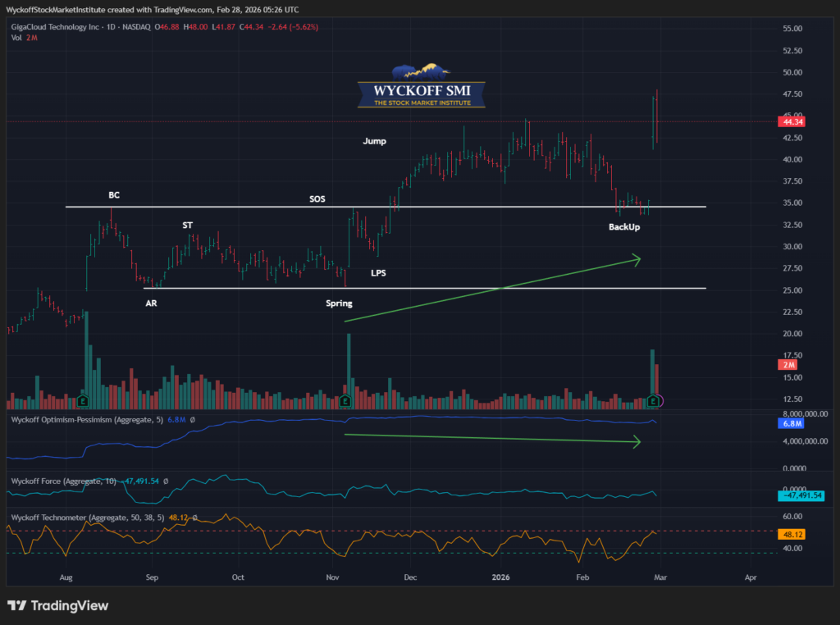Viewport: 840px width, 625px height.
Task: Select the 'Jump' text annotation
Action: click(x=374, y=141)
